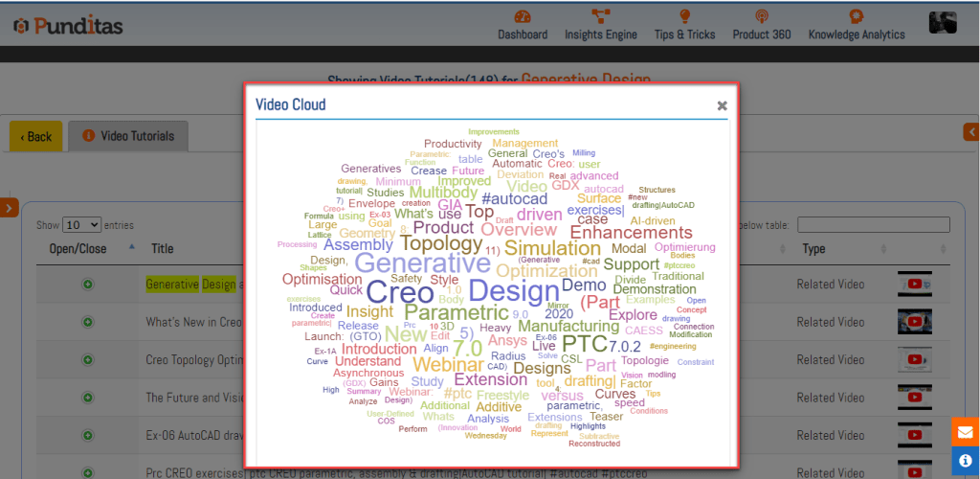The image size is (980, 479).
Task: Expand the Generative Design row
Action: [87, 285]
